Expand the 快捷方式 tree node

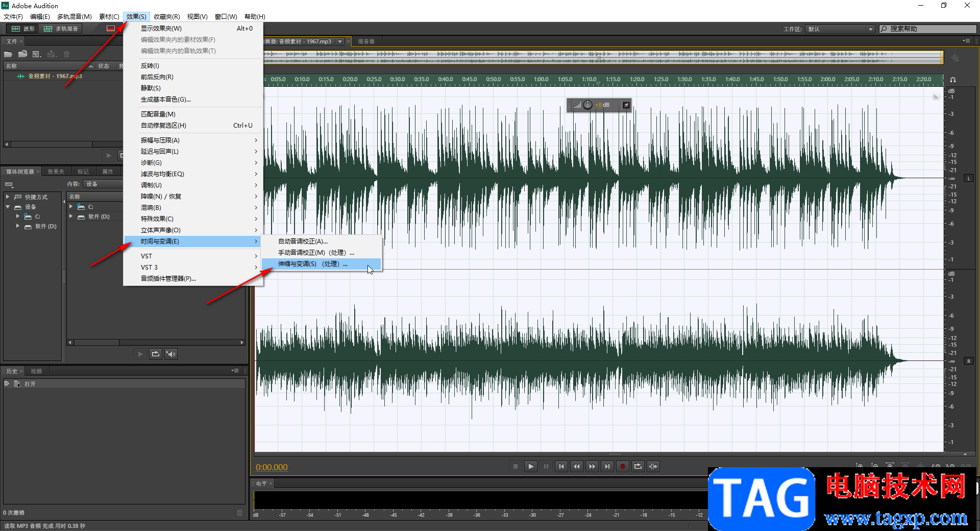8,197
